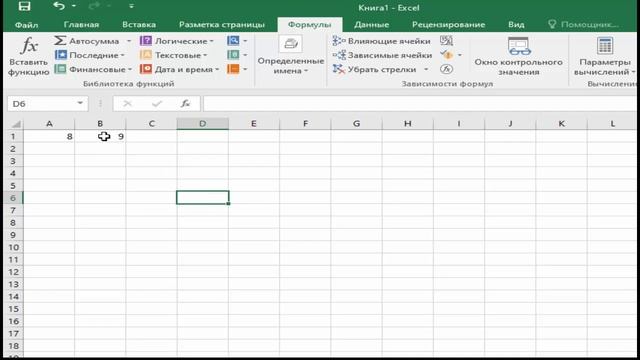Select row 12 header
Viewport: 640px width, 360px height.
13,272
